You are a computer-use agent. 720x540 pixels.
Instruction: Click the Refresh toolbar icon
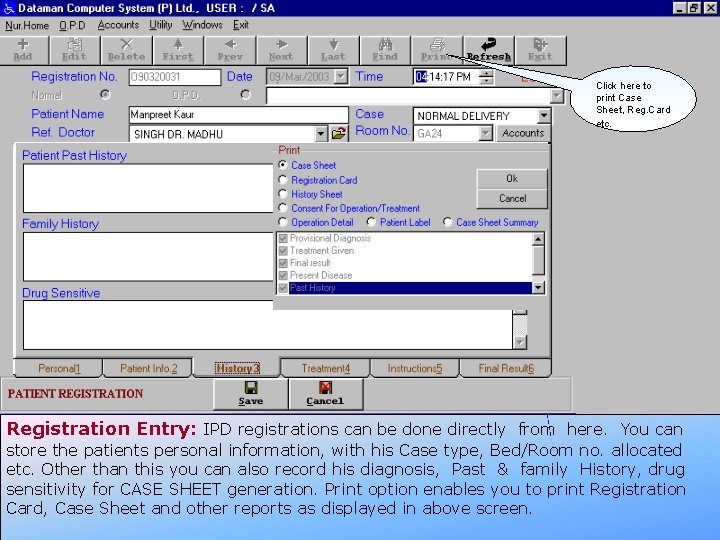489,50
